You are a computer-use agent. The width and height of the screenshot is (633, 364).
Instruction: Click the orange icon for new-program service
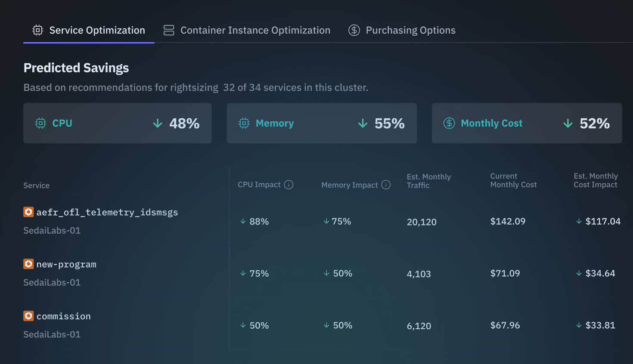pyautogui.click(x=28, y=264)
